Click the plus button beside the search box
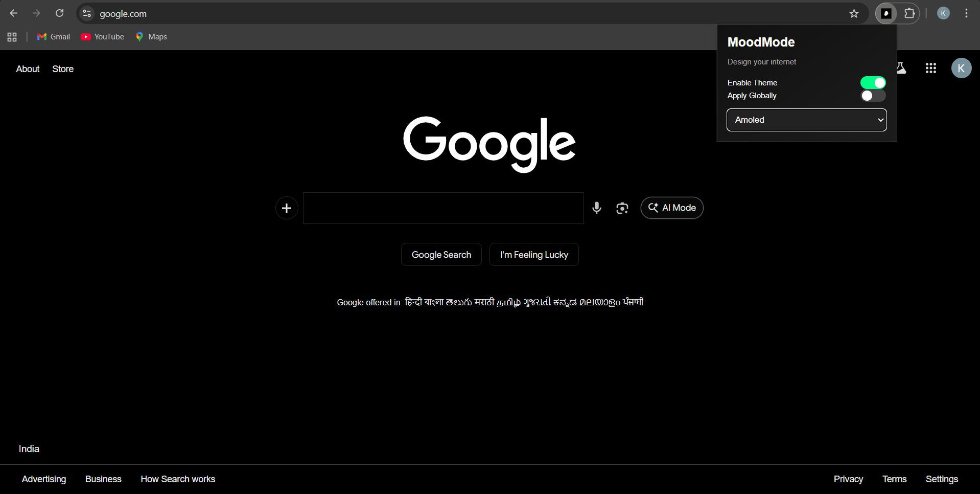This screenshot has width=980, height=494. (287, 208)
